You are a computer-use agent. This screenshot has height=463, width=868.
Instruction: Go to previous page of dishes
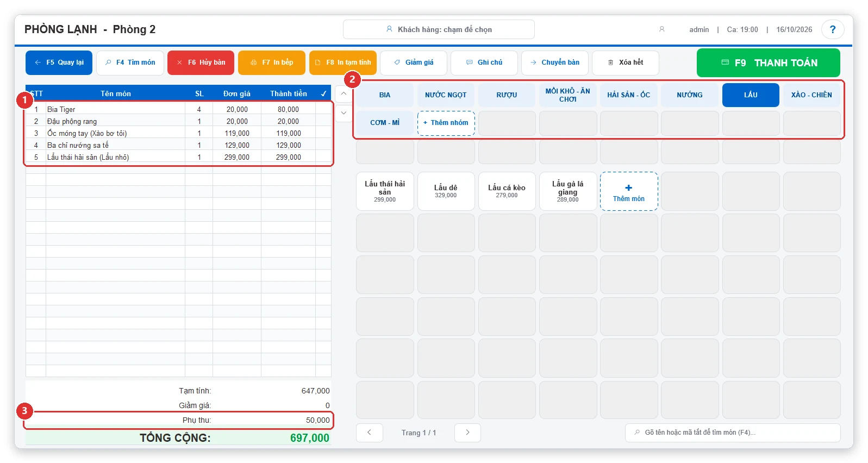pyautogui.click(x=370, y=433)
